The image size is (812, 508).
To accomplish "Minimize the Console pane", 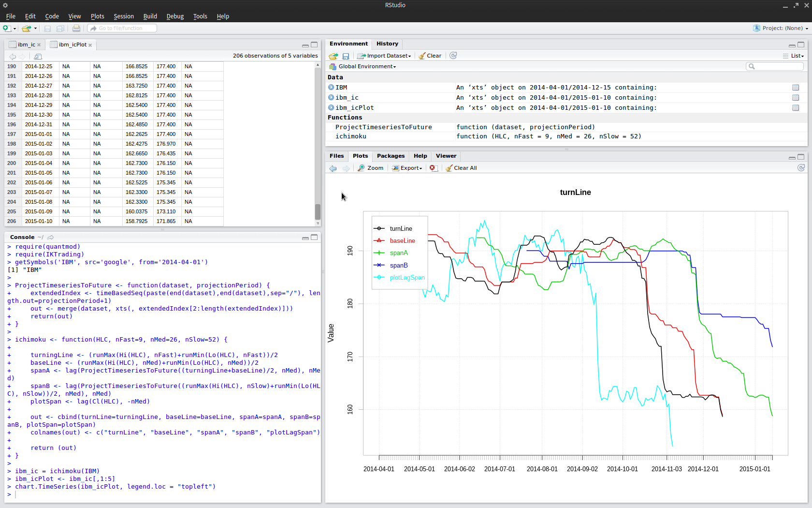I will coord(305,238).
